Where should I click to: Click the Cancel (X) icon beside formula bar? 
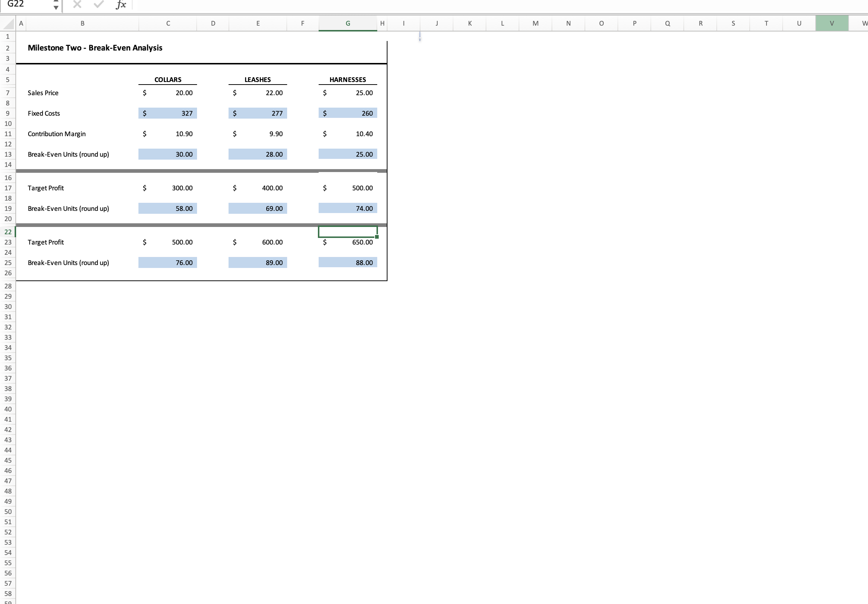tap(77, 5)
